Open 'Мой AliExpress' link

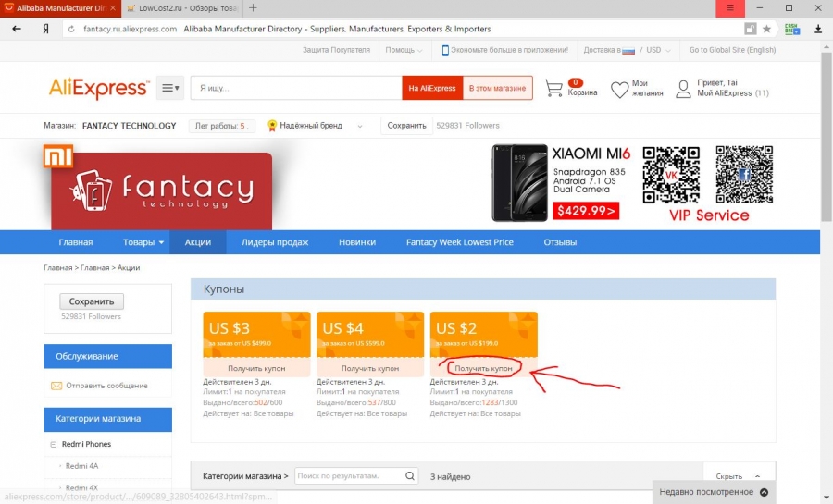pos(724,93)
